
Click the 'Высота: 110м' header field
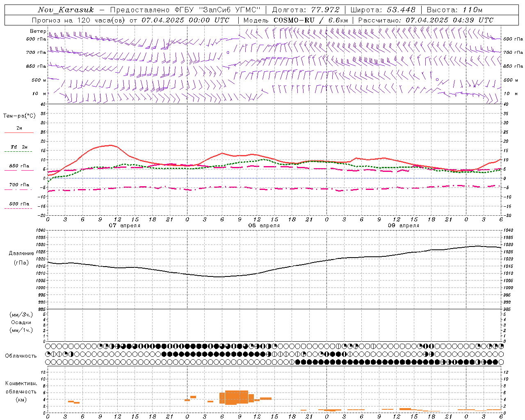coord(454,10)
